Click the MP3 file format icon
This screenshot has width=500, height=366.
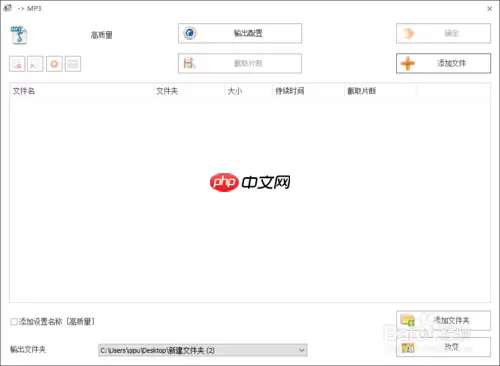click(19, 35)
